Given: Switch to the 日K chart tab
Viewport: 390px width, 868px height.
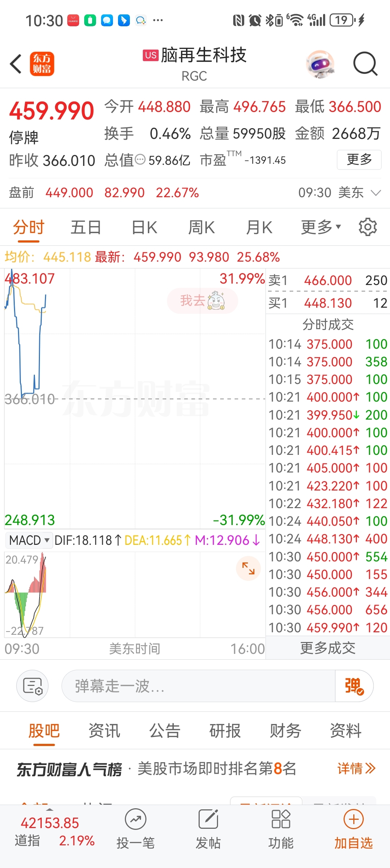Looking at the screenshot, I should click(144, 227).
